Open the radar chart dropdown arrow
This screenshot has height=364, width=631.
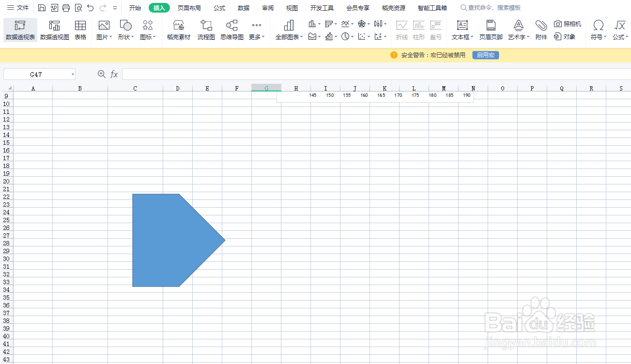[369, 24]
